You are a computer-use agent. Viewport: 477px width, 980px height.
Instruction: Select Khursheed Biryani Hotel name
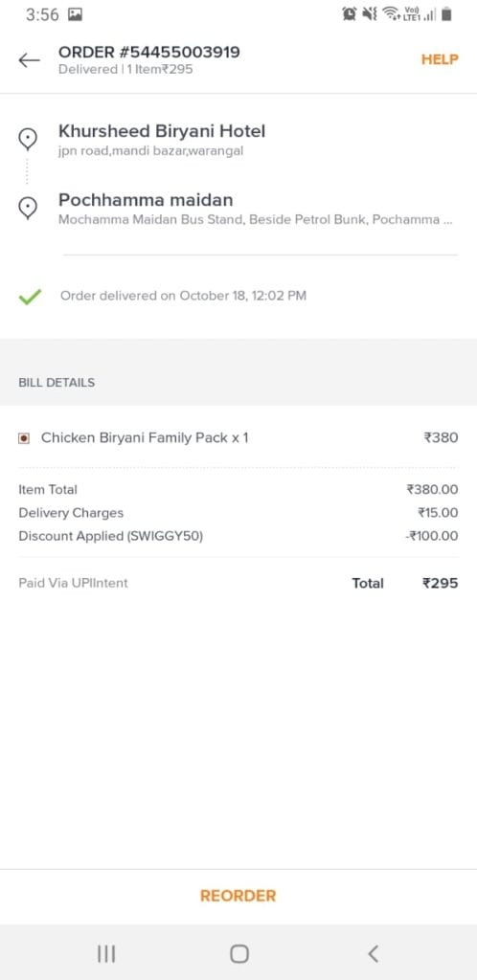162,131
